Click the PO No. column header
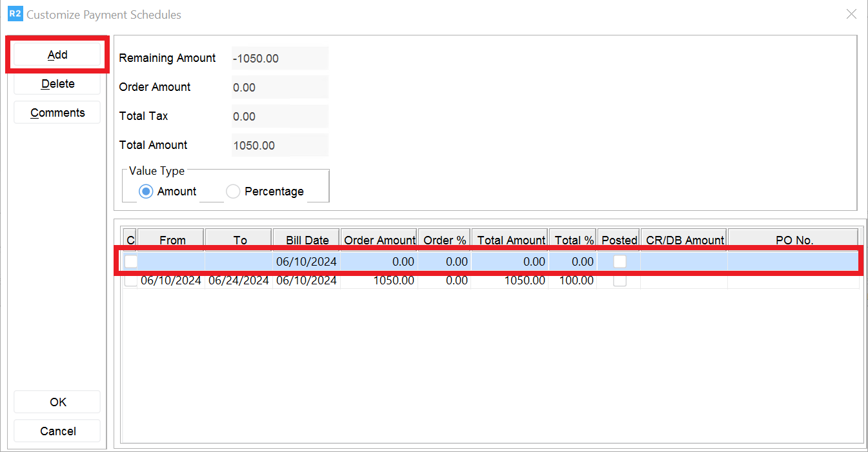Viewport: 868px width, 452px height. point(794,240)
